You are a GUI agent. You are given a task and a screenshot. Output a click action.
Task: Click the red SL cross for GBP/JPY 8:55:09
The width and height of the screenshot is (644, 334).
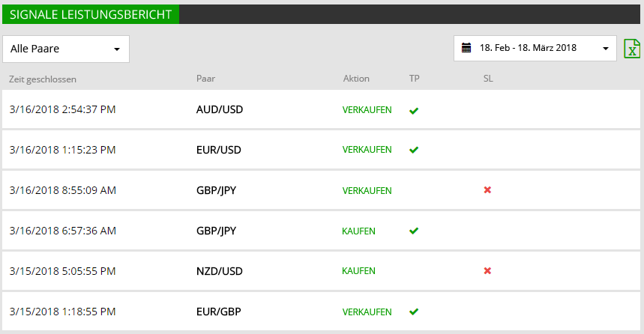(x=487, y=190)
